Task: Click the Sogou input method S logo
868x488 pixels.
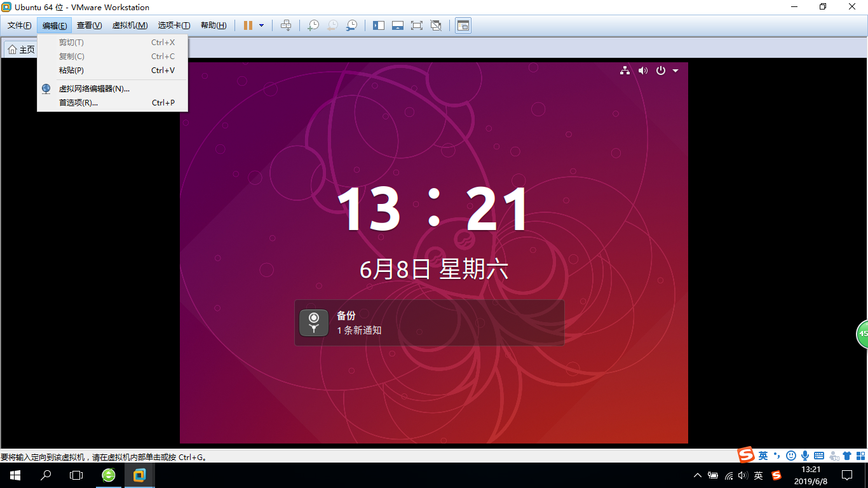Action: point(746,455)
